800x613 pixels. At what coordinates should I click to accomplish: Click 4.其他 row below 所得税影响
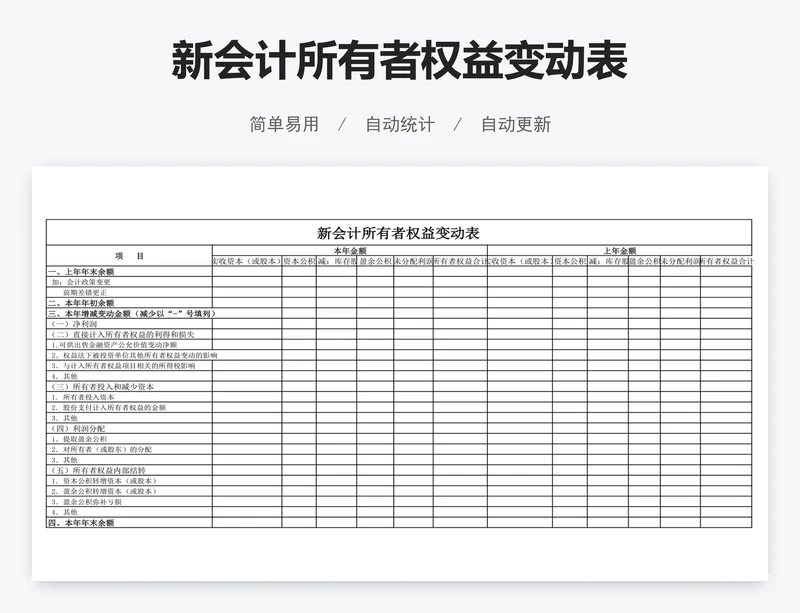tap(64, 376)
